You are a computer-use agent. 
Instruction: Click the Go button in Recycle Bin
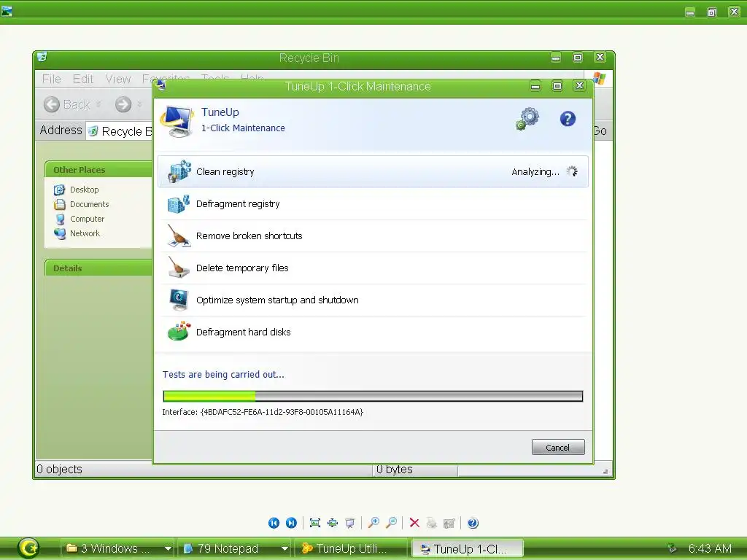tap(601, 131)
